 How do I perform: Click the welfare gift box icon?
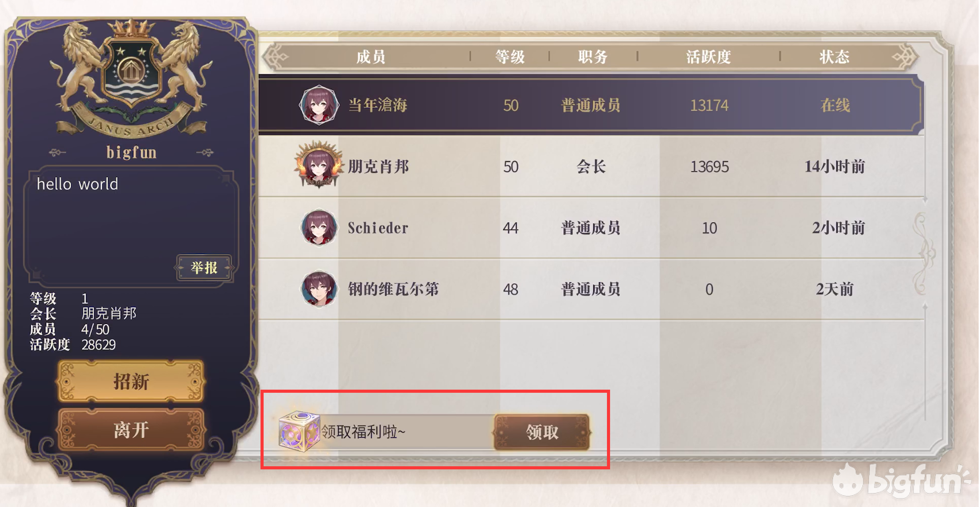point(299,431)
